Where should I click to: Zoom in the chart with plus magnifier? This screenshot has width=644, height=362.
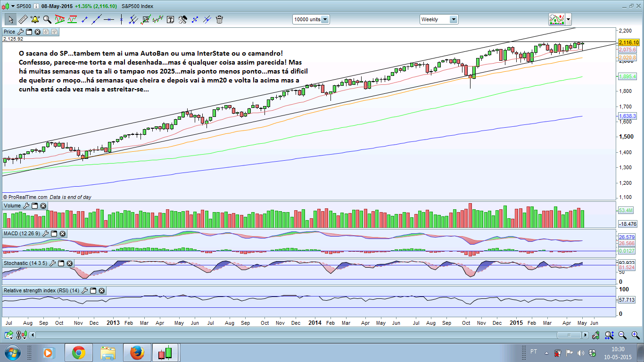tap(635, 335)
